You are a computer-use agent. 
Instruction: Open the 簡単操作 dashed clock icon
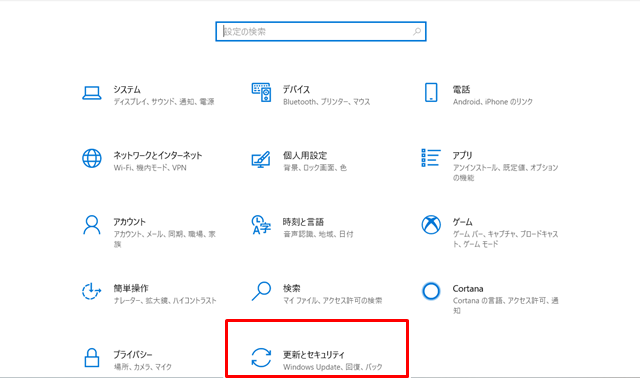click(91, 291)
